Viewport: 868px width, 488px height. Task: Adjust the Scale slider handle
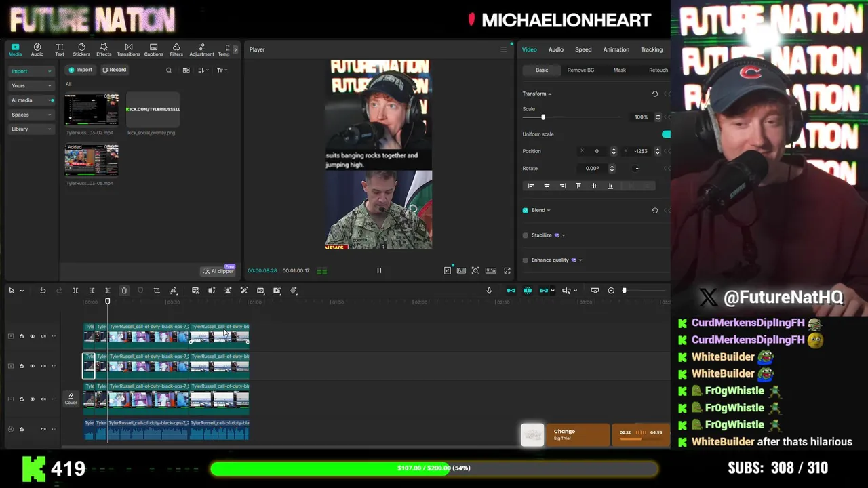543,117
